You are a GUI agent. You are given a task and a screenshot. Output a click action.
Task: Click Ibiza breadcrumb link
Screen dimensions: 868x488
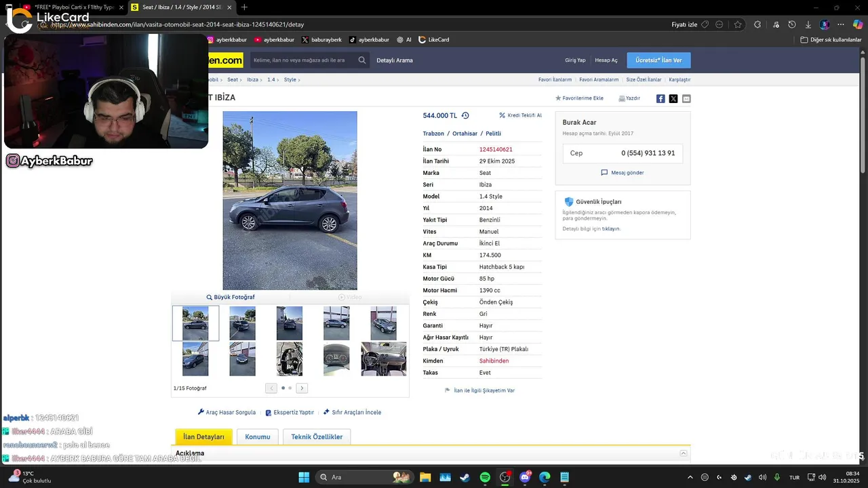(x=252, y=80)
